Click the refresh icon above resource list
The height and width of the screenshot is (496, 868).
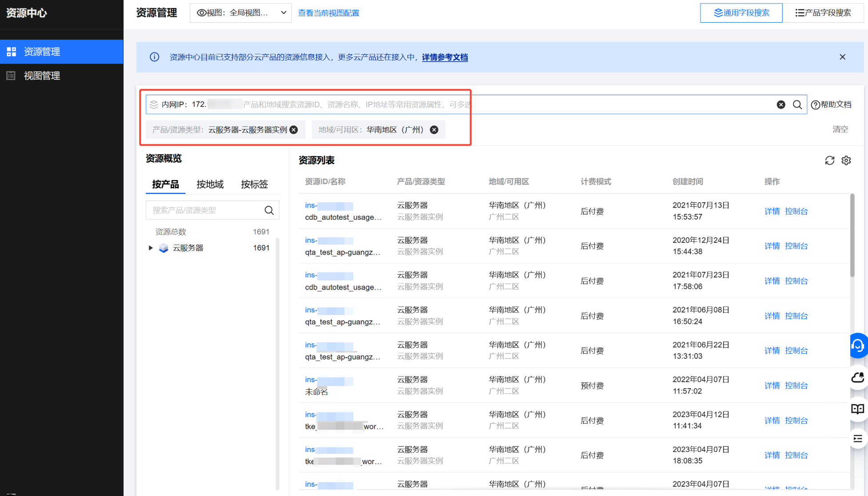point(829,161)
